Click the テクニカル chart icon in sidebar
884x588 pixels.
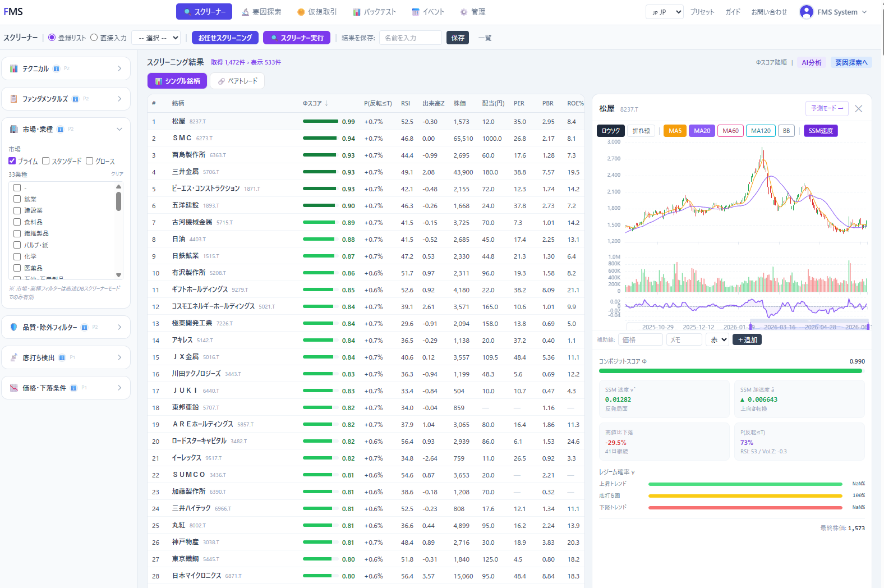(x=13, y=68)
